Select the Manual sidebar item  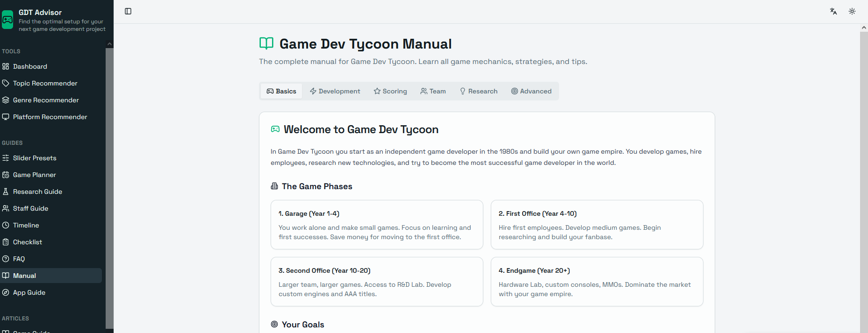tap(51, 276)
